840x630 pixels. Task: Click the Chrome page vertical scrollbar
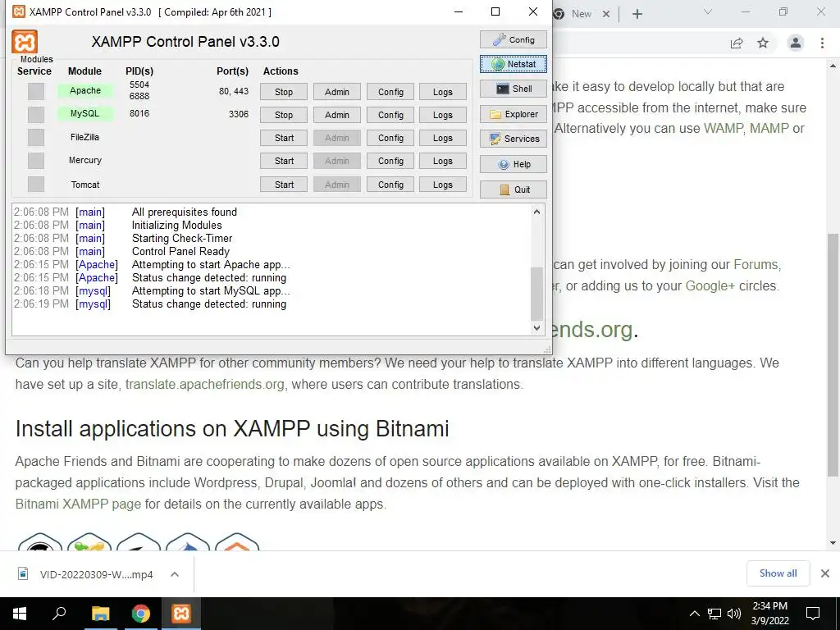(833, 354)
